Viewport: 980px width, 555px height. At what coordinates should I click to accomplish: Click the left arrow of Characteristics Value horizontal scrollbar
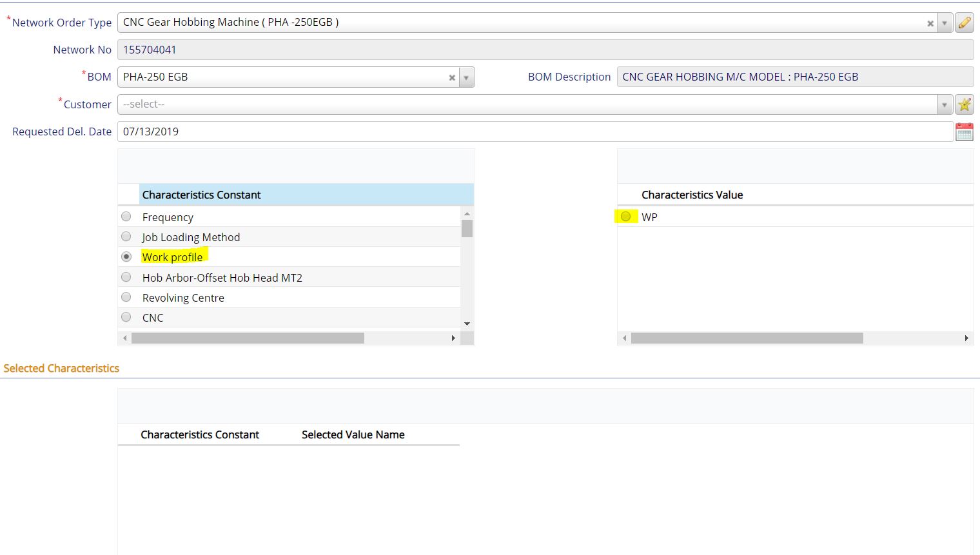624,338
